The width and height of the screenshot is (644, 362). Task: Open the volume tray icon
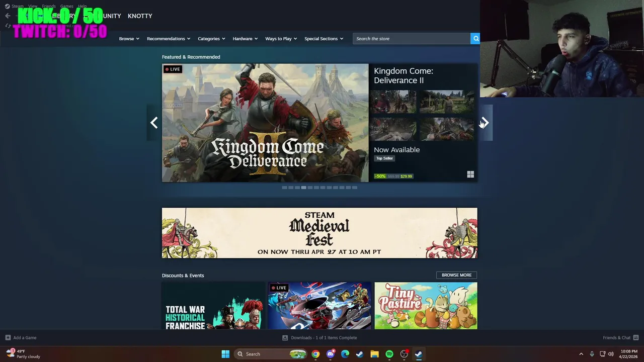click(611, 354)
